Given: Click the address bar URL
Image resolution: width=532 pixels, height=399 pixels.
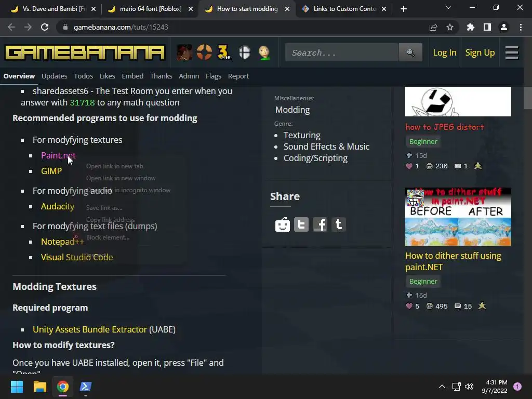Looking at the screenshot, I should click(x=121, y=27).
